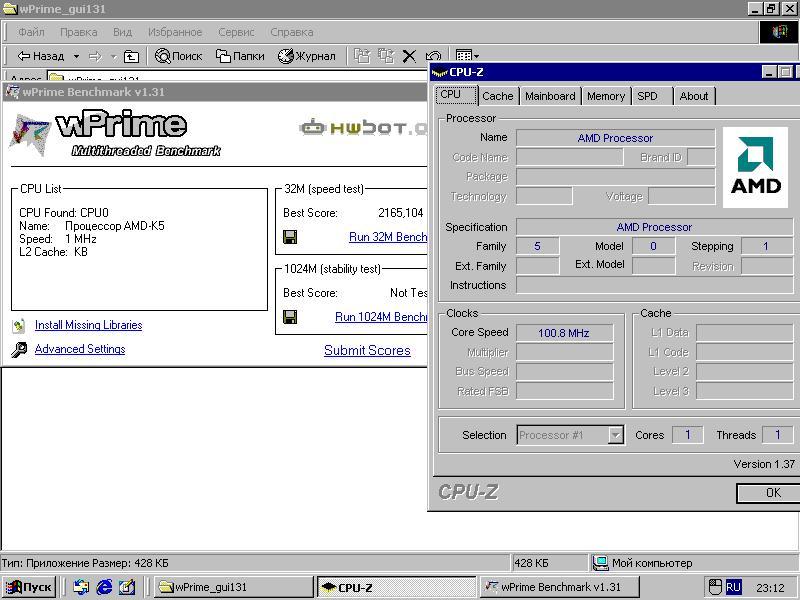Screen dimensions: 800x600
Task: Click Submit Scores link
Action: [367, 351]
